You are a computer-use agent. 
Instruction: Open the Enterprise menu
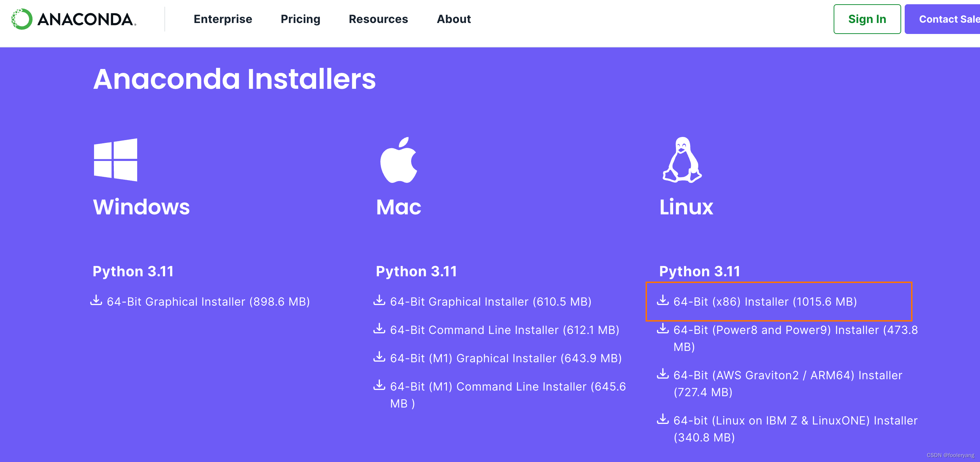click(x=223, y=19)
